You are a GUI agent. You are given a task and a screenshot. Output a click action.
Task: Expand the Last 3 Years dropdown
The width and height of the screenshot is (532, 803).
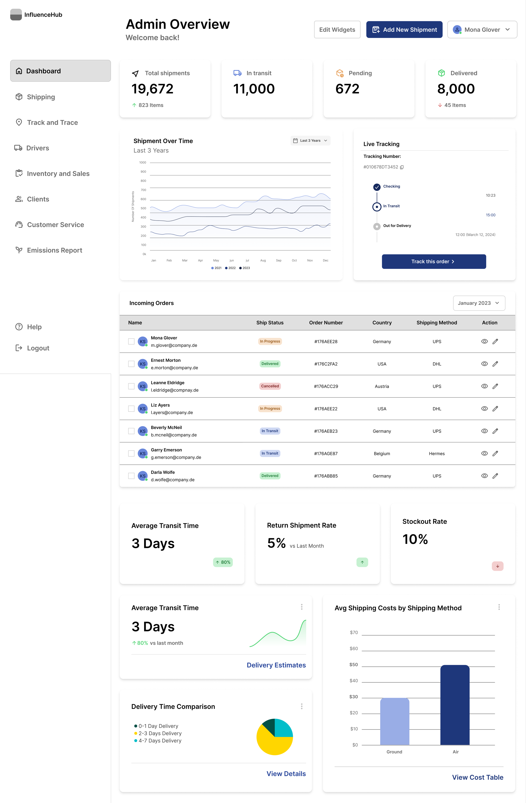(310, 141)
